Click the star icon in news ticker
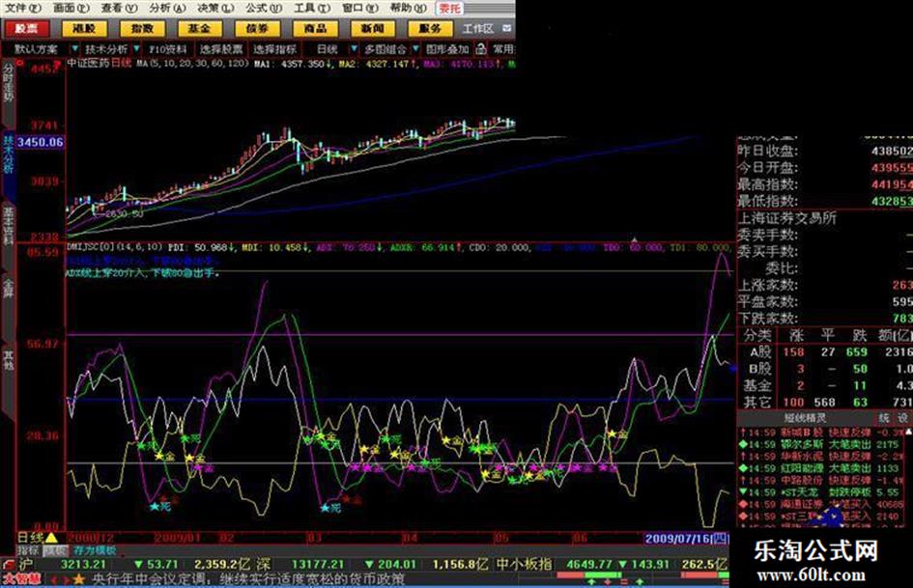Screen dimensions: 913x588 click(79, 579)
